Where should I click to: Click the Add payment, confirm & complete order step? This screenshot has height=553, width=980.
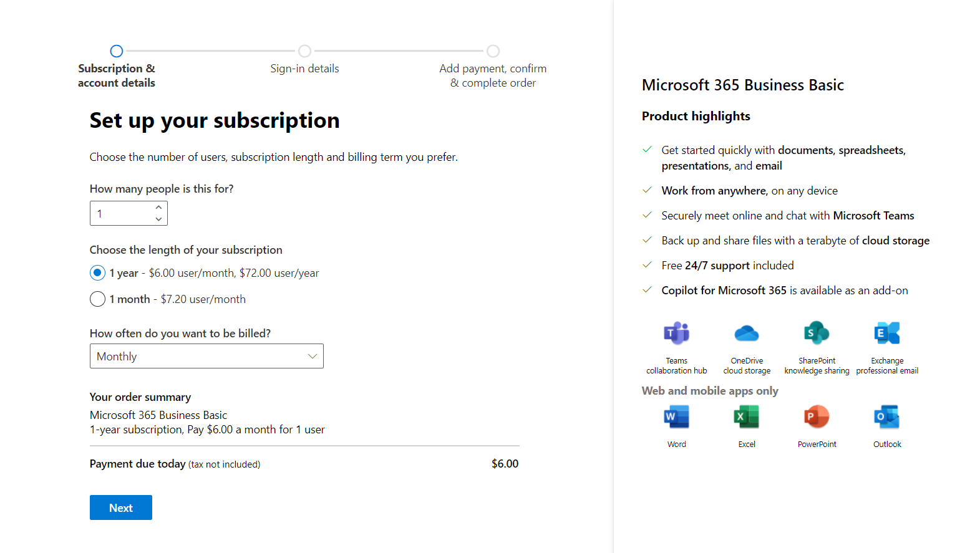[493, 67]
